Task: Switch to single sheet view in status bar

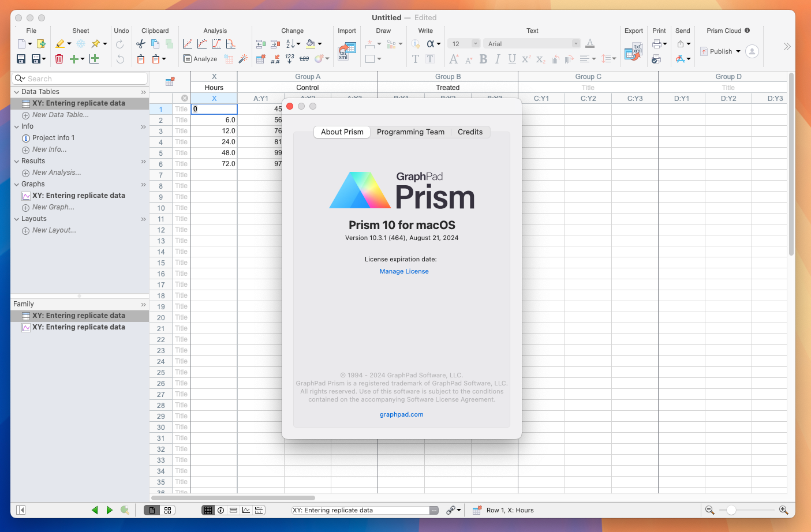Action: click(x=152, y=510)
